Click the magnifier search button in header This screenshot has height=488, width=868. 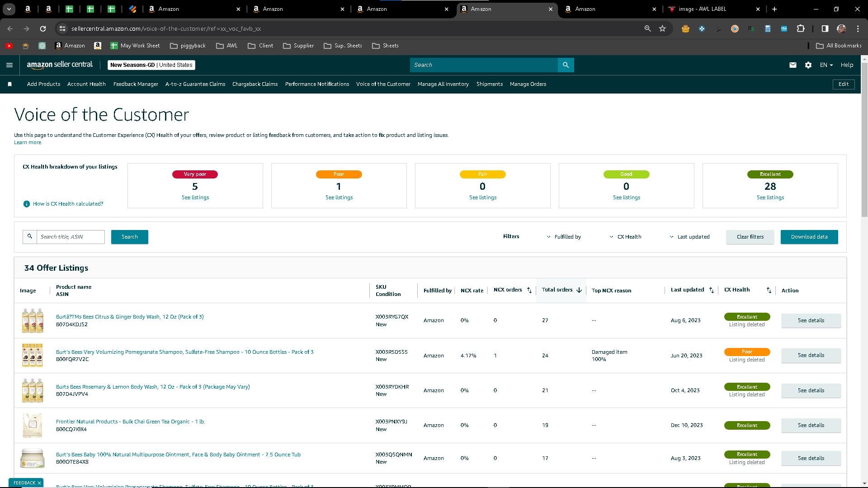tap(566, 65)
